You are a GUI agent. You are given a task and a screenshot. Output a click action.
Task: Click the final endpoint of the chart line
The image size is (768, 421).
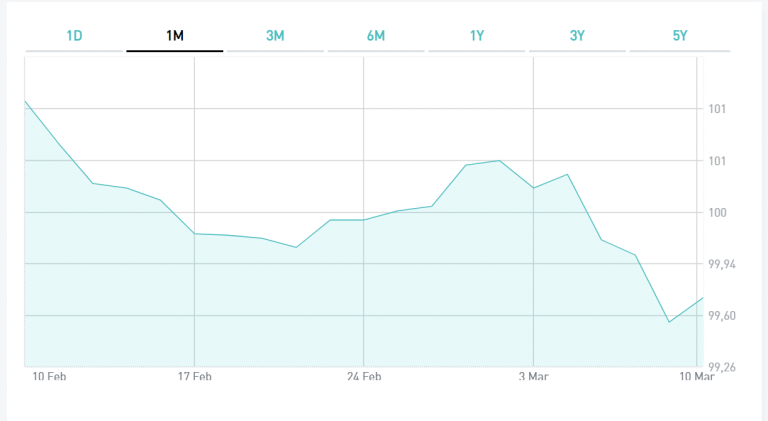(x=703, y=298)
